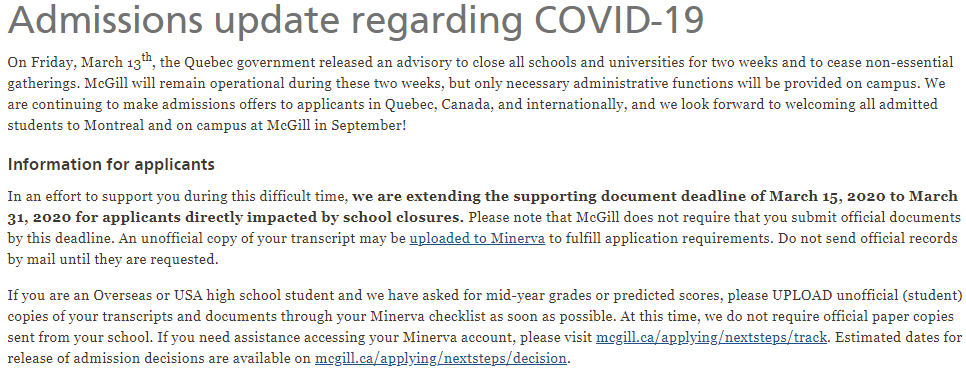The image size is (966, 370).
Task: Visit the mcgill.ca/applying/nextsteps/decision link
Action: (440, 358)
